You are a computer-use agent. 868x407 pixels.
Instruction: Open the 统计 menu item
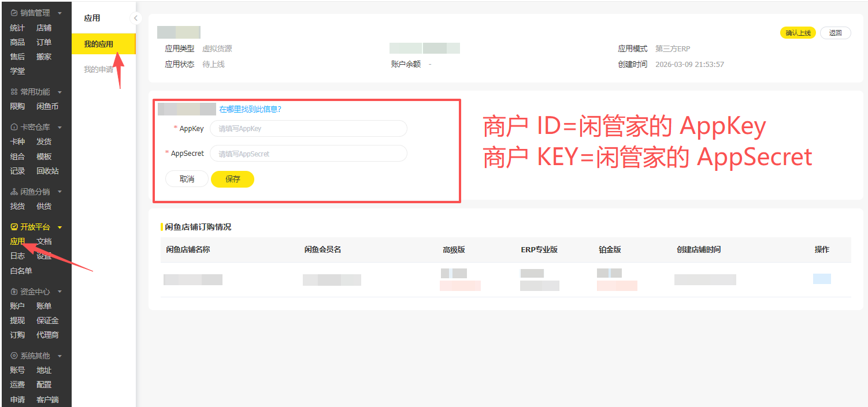point(17,28)
